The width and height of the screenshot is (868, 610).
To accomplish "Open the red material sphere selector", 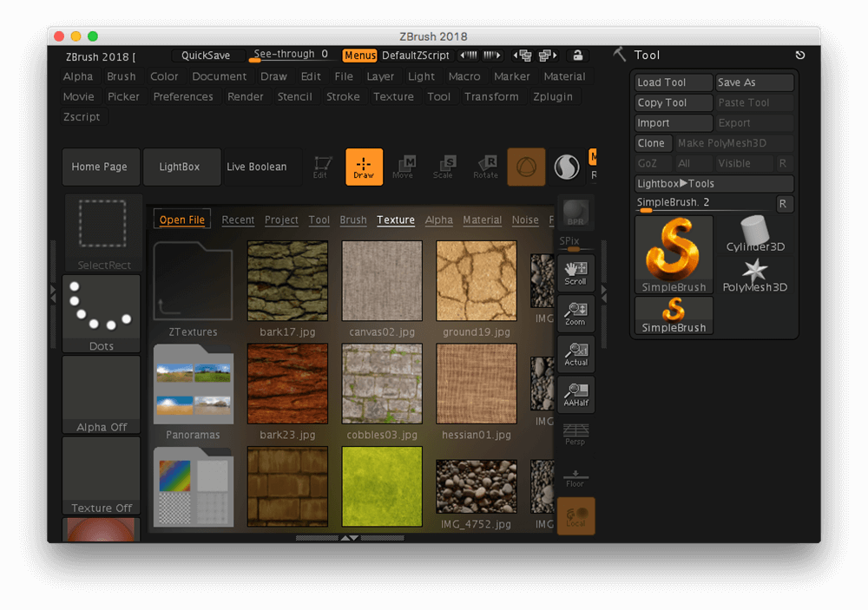I will [102, 529].
